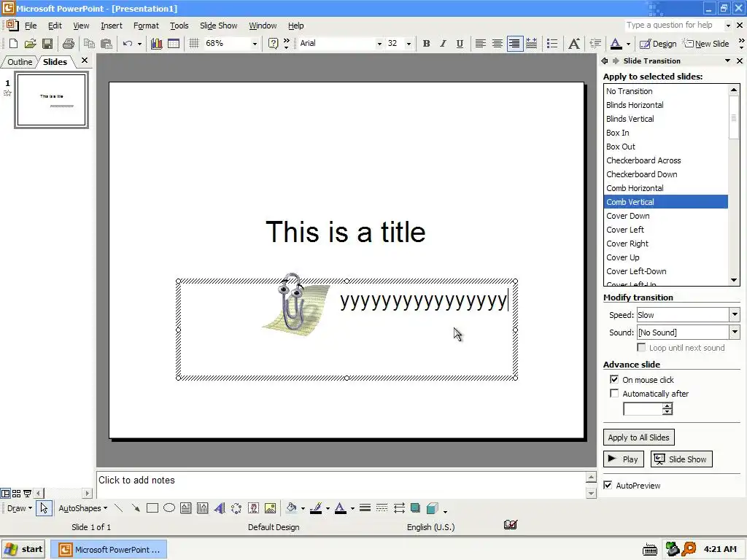Select the Arrow drawing tool
Image resolution: width=747 pixels, height=560 pixels.
136,508
